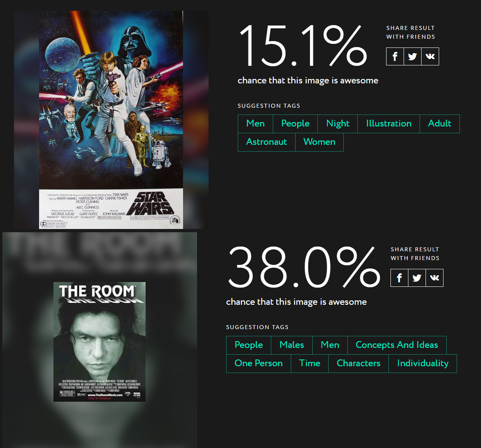Select the Night suggestion tag
The height and width of the screenshot is (448, 481).
(338, 124)
